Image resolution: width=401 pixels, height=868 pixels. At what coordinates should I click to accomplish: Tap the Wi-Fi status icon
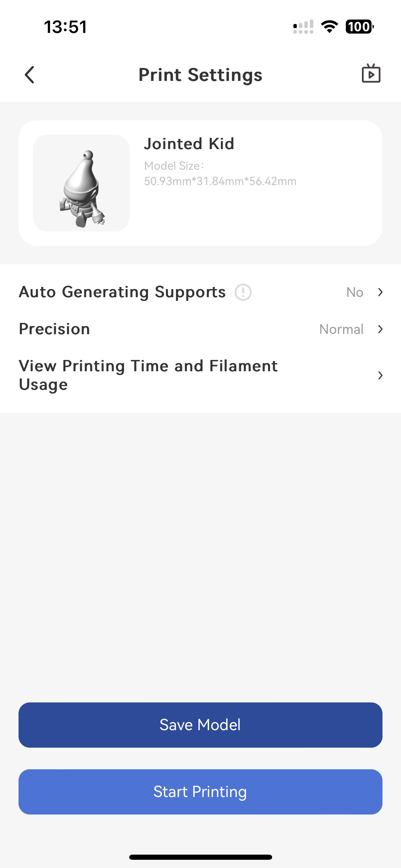(329, 27)
